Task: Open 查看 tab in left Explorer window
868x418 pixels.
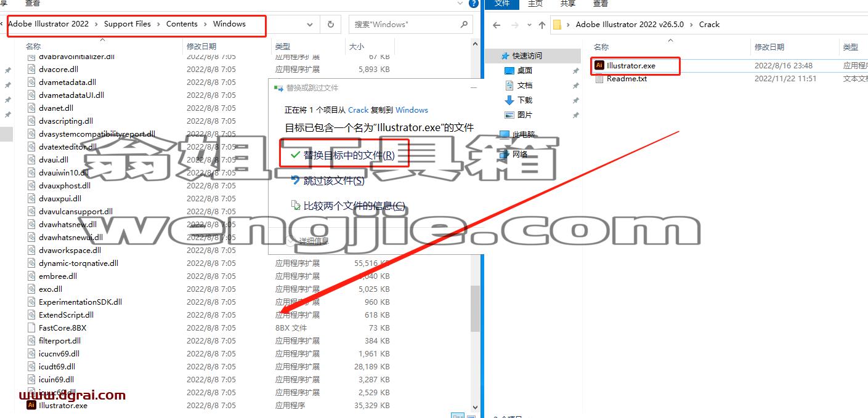Action: 33,4
